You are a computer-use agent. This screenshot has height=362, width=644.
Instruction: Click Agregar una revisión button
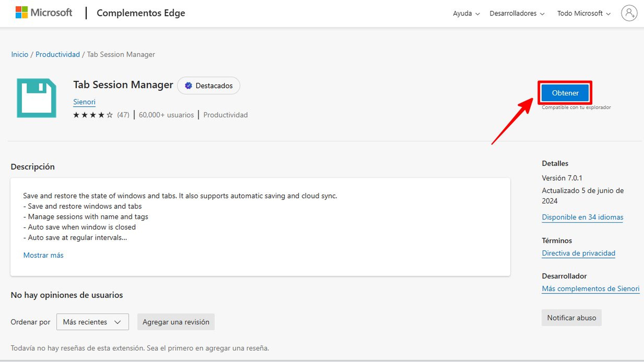pos(176,322)
